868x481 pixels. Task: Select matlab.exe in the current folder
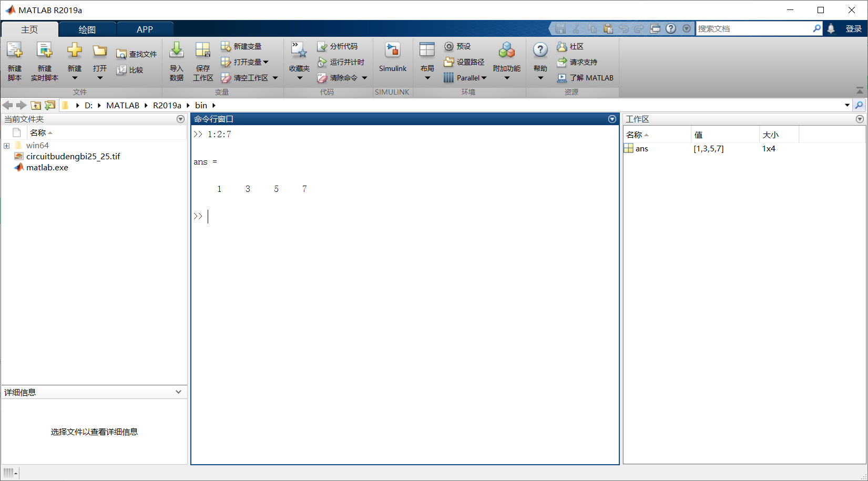click(47, 168)
